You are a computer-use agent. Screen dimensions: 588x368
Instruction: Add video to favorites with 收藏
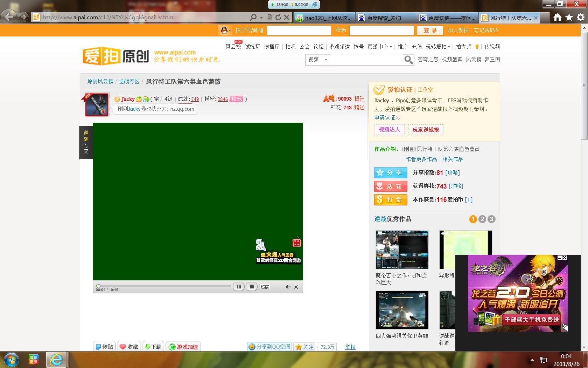click(x=129, y=347)
